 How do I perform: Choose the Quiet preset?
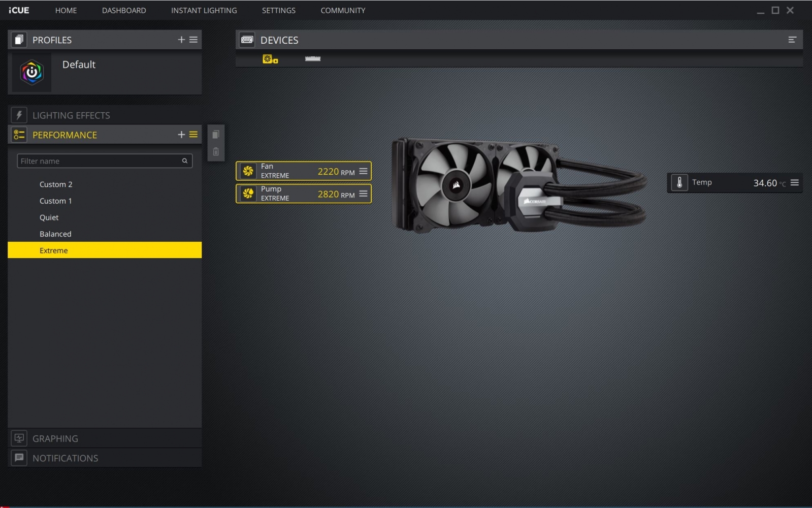point(105,217)
